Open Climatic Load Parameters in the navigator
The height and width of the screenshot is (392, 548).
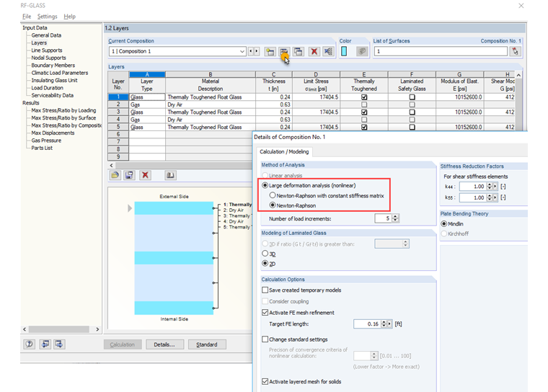tap(60, 73)
